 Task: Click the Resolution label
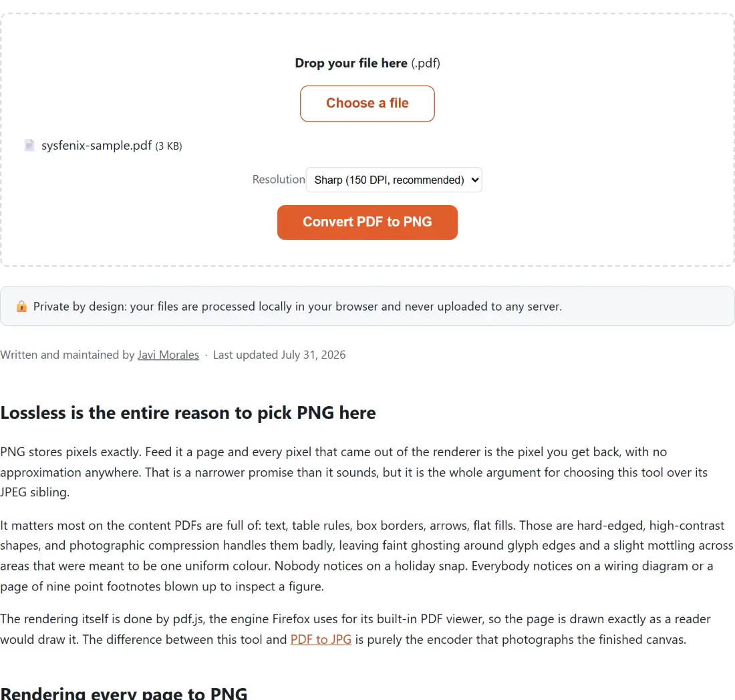pyautogui.click(x=279, y=180)
